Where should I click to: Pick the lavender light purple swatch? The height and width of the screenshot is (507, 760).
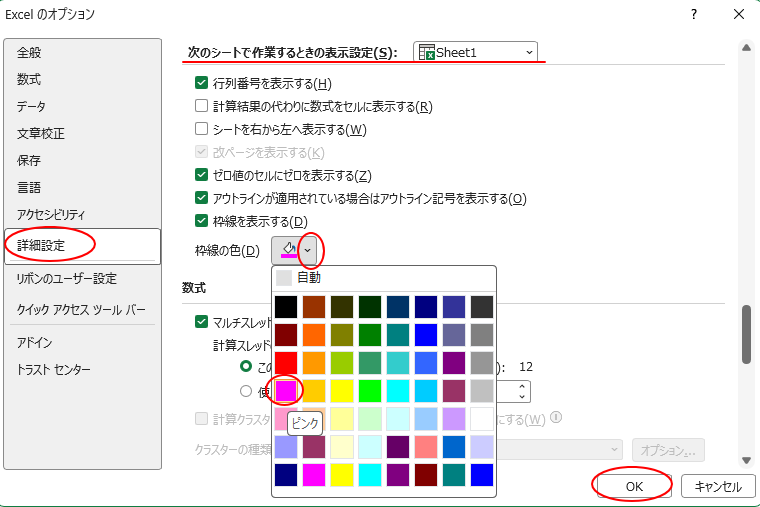454,419
